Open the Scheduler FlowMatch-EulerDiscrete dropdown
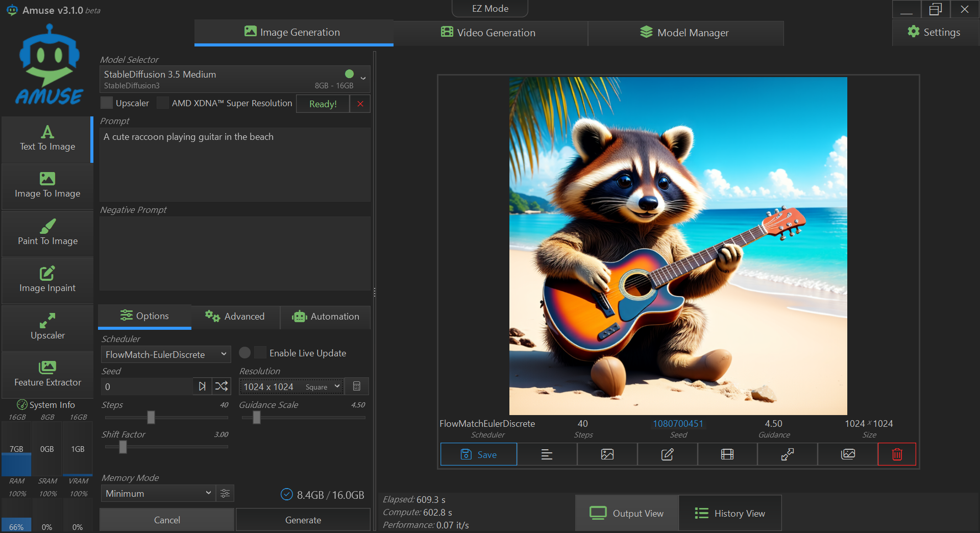This screenshot has width=980, height=533. [166, 354]
